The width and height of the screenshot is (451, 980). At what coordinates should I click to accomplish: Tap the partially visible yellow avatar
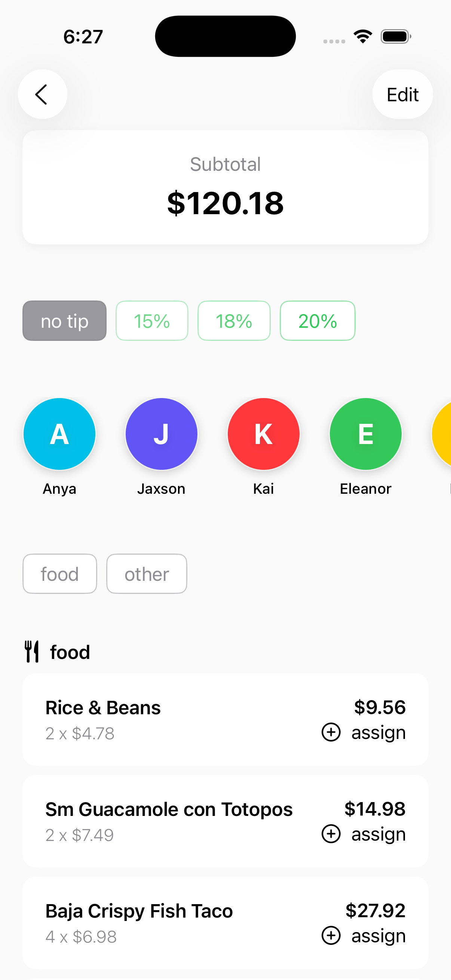click(x=443, y=434)
